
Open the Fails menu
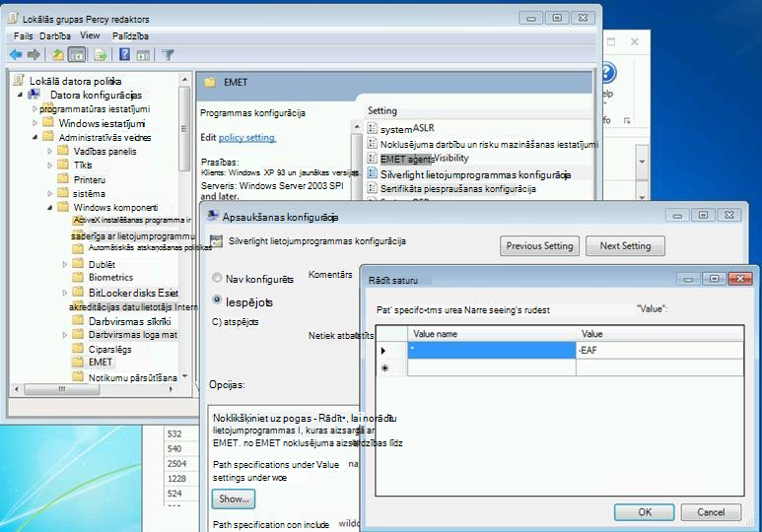[23, 35]
